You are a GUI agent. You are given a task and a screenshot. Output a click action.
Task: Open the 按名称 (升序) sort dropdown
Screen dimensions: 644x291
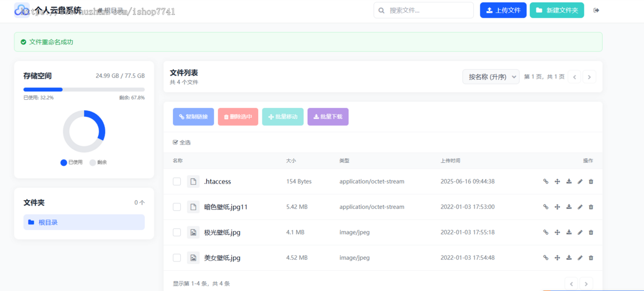tap(491, 77)
